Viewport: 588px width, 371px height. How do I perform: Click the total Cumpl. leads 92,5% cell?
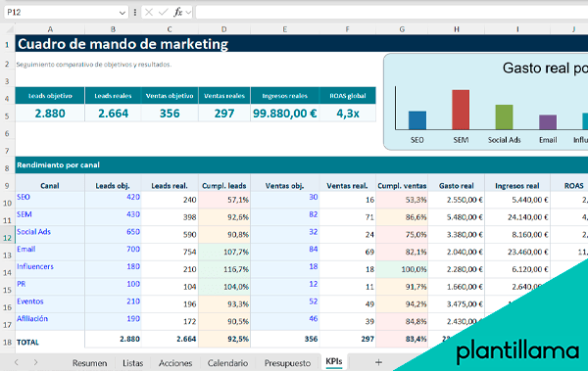click(x=224, y=339)
